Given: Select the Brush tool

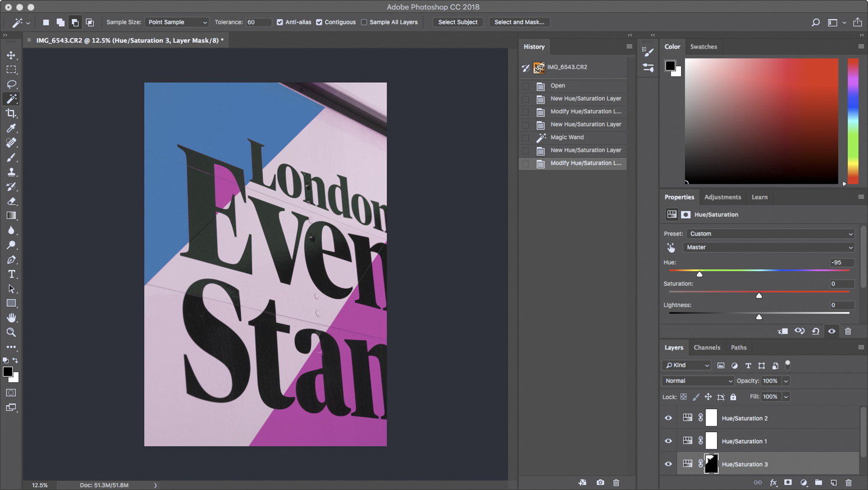Looking at the screenshot, I should [11, 157].
